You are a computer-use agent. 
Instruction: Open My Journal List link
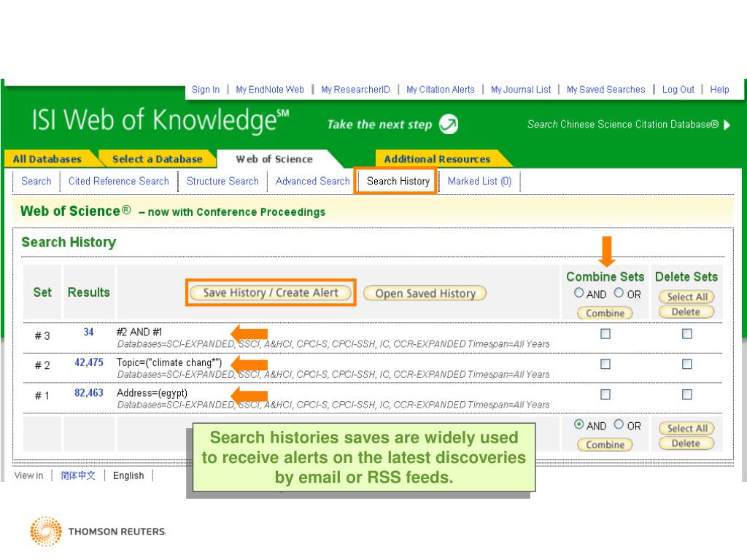tap(521, 90)
